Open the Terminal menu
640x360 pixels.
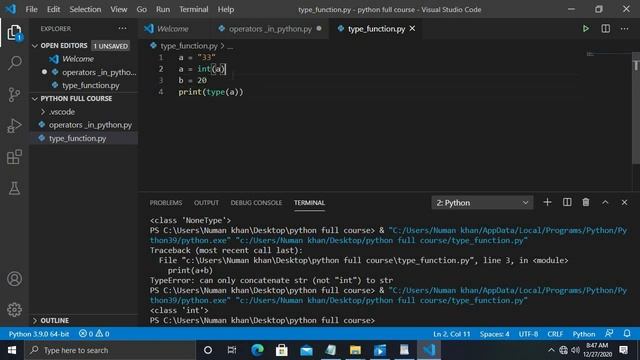tap(193, 9)
